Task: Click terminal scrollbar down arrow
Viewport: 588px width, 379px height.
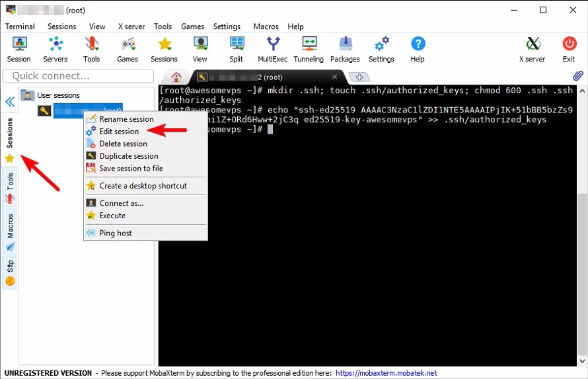Action: pos(582,361)
